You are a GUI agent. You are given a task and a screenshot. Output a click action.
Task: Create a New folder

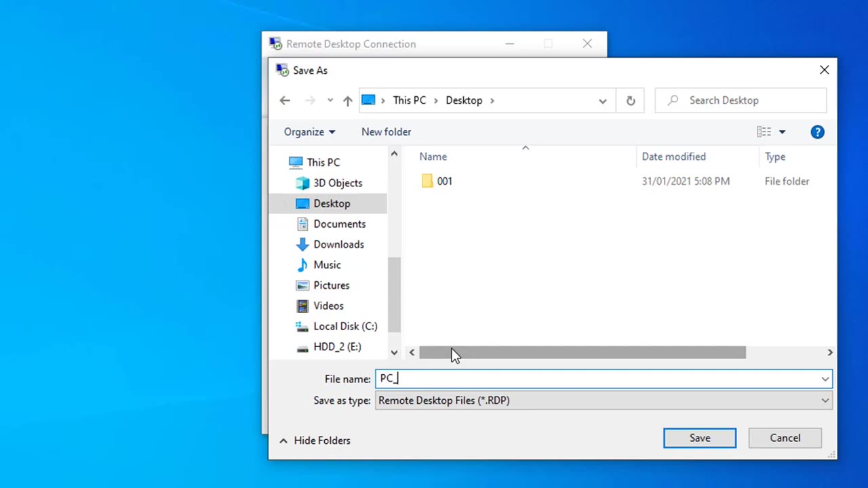(386, 132)
